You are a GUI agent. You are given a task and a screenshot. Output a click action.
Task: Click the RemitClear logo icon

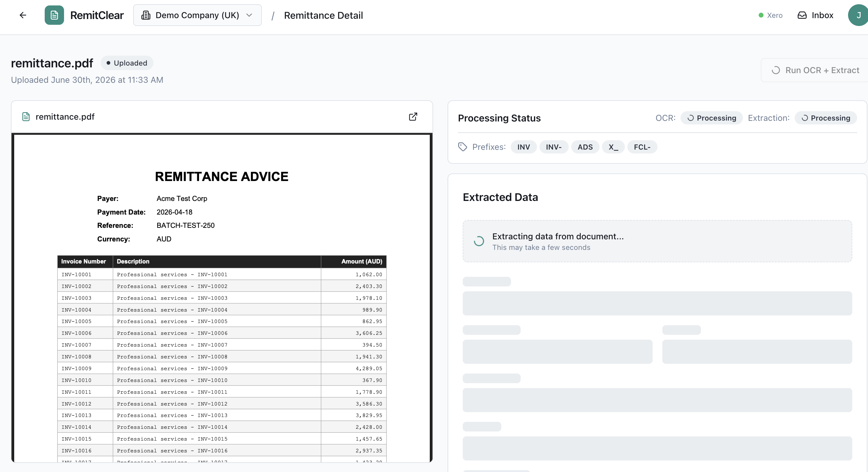pyautogui.click(x=54, y=15)
